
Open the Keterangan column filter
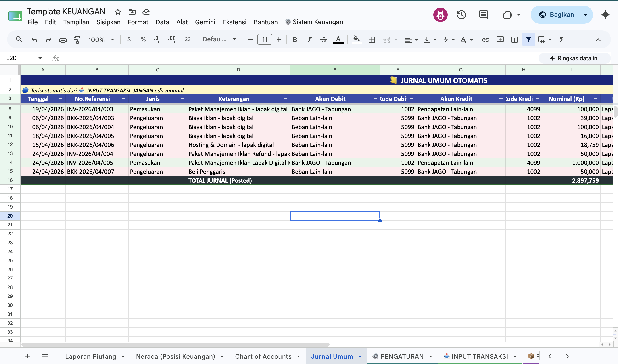click(x=285, y=99)
